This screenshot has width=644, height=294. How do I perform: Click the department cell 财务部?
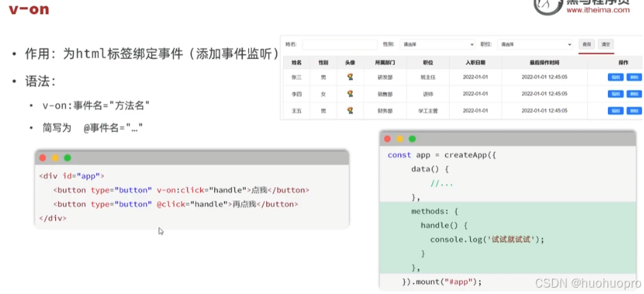click(x=385, y=111)
